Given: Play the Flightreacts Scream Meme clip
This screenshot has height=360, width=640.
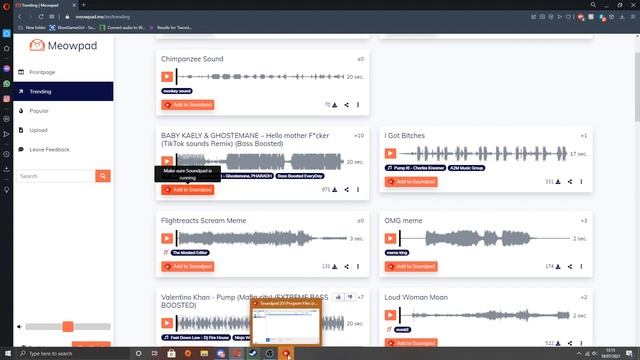Looking at the screenshot, I should [167, 238].
